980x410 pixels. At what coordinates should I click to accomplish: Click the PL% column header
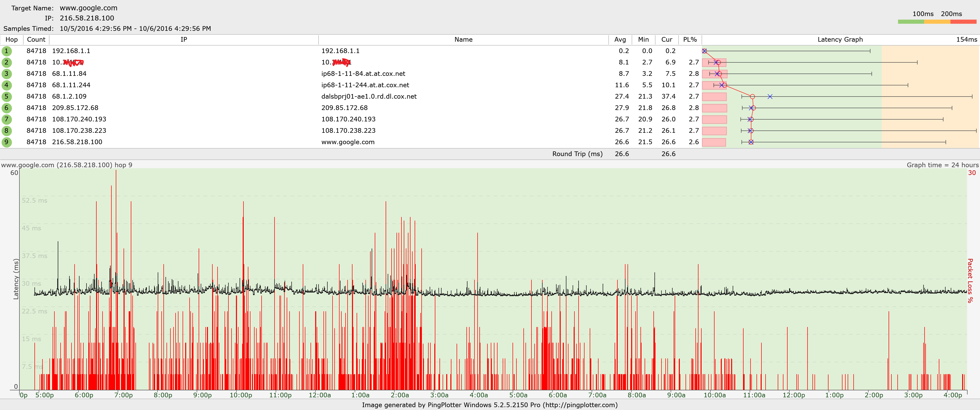click(x=690, y=40)
